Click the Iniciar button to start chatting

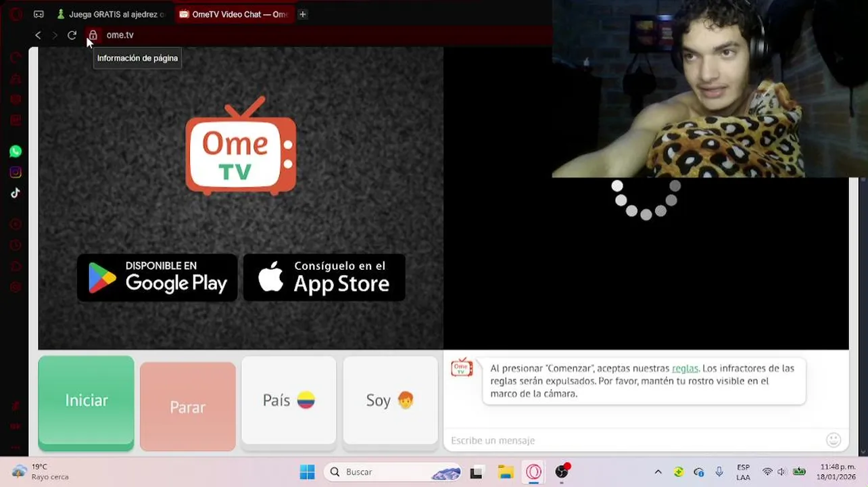click(x=86, y=403)
